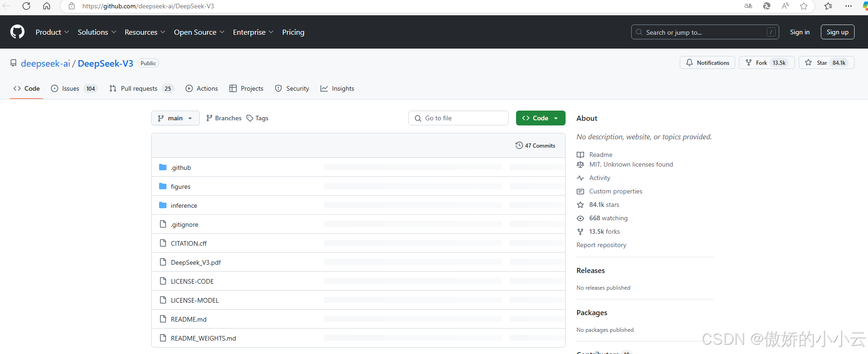
Task: Open the green Code dropdown button
Action: tap(540, 118)
